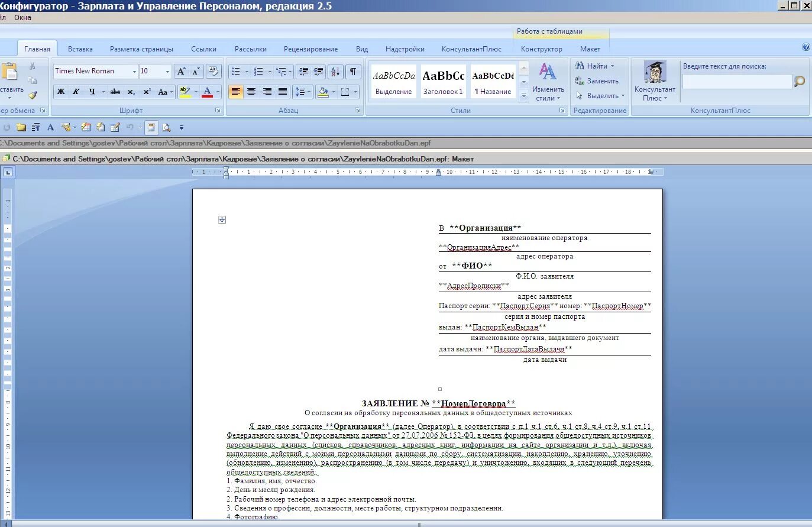Switch to the Вставка tab
This screenshot has height=527, width=812.
(x=80, y=49)
